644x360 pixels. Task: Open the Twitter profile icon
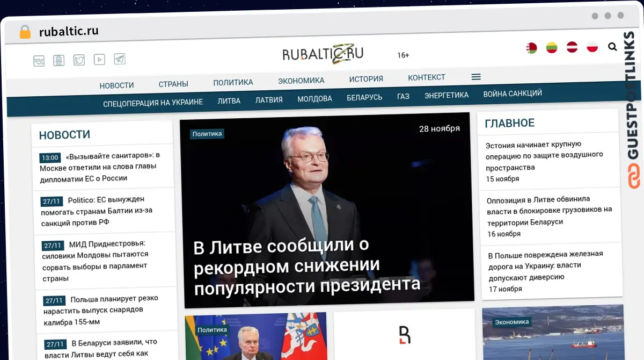[79, 60]
